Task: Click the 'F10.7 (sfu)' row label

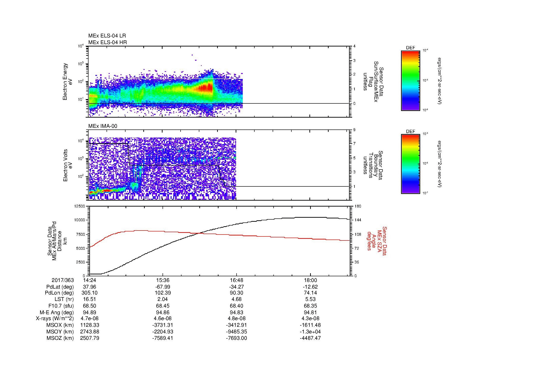Action: click(61, 306)
